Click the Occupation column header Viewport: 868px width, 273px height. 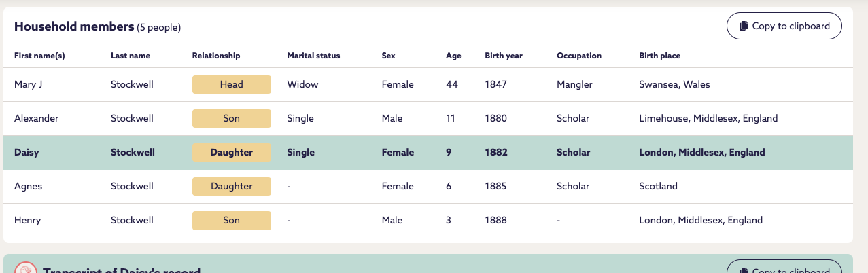click(578, 56)
